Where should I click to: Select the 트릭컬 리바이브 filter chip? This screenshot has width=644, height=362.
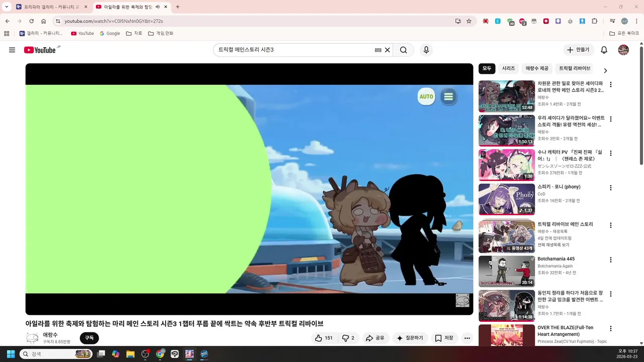coord(575,68)
